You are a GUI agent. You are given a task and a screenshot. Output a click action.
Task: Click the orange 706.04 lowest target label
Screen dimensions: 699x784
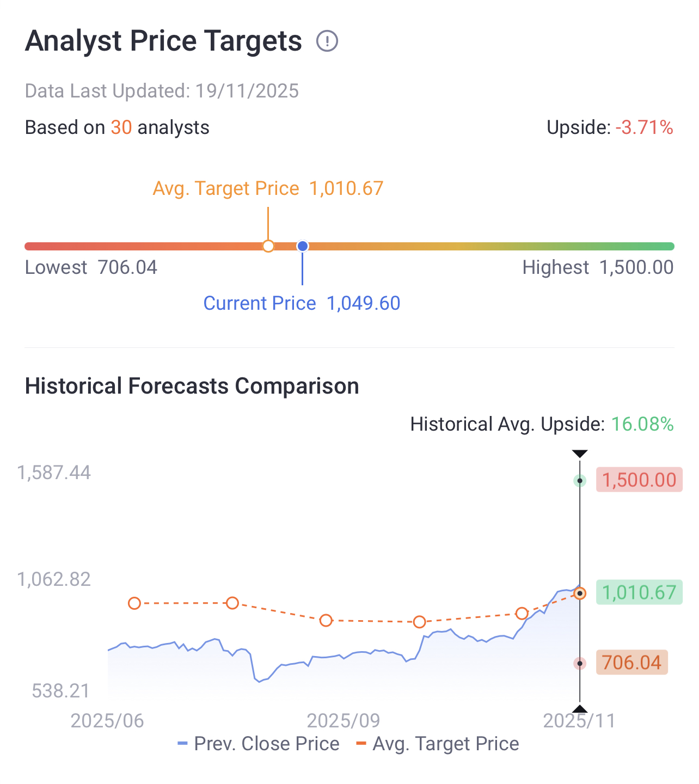[x=631, y=663]
